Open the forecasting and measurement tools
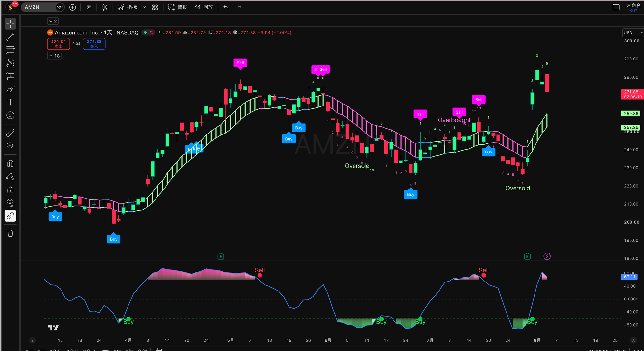644x351 pixels. pyautogui.click(x=10, y=76)
